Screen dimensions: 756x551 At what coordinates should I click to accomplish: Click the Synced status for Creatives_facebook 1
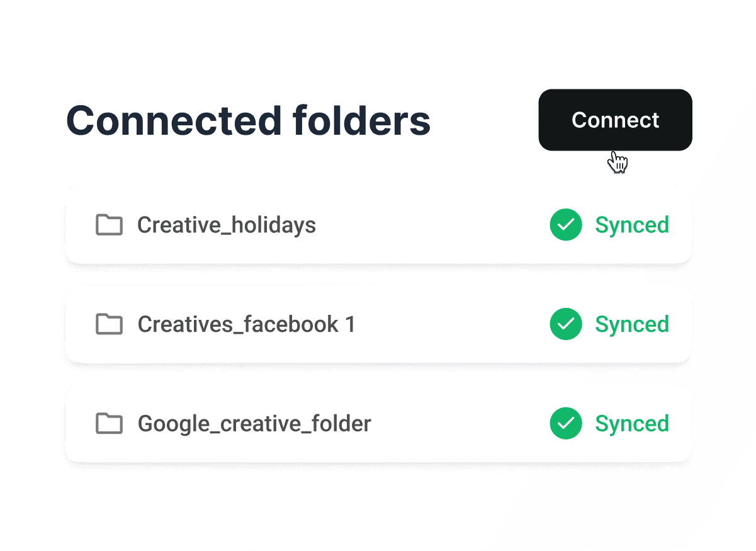pyautogui.click(x=632, y=324)
